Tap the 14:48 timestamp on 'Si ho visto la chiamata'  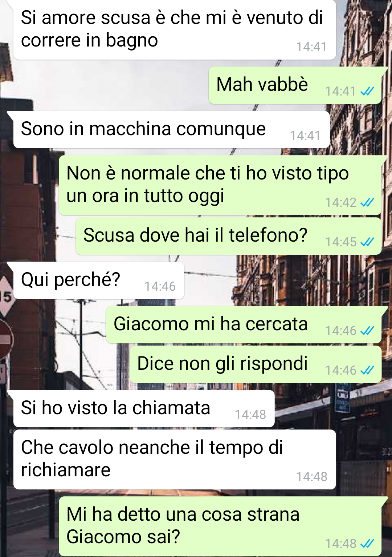250,415
